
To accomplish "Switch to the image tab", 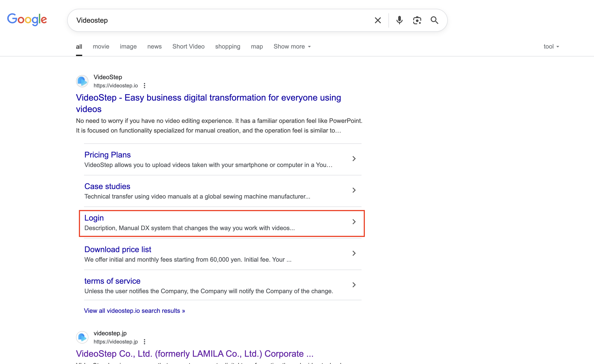I will click(128, 47).
